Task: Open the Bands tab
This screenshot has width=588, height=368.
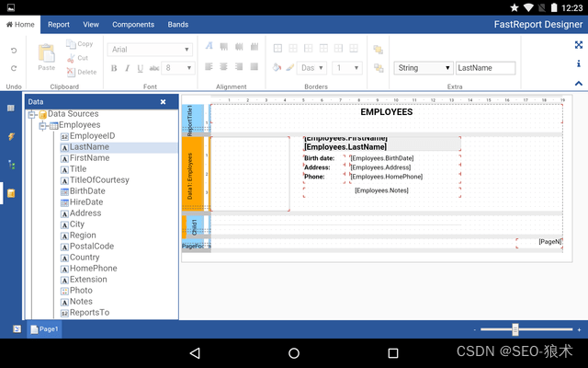Action: (x=177, y=25)
